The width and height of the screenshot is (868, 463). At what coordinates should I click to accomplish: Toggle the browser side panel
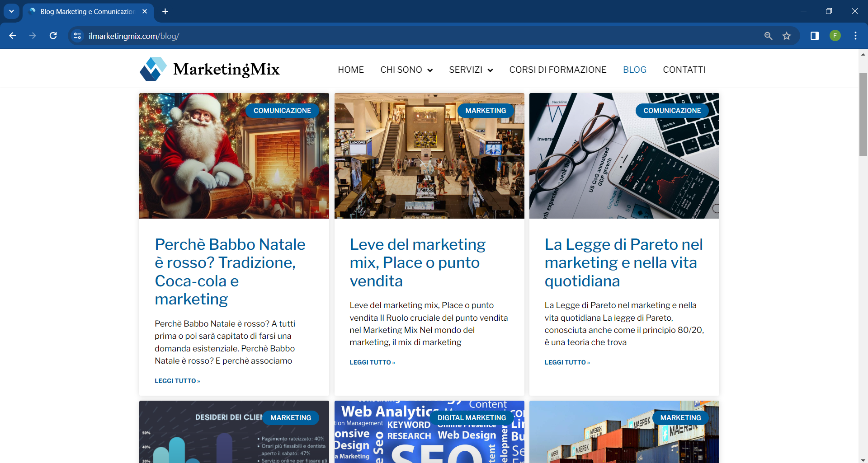coord(815,36)
